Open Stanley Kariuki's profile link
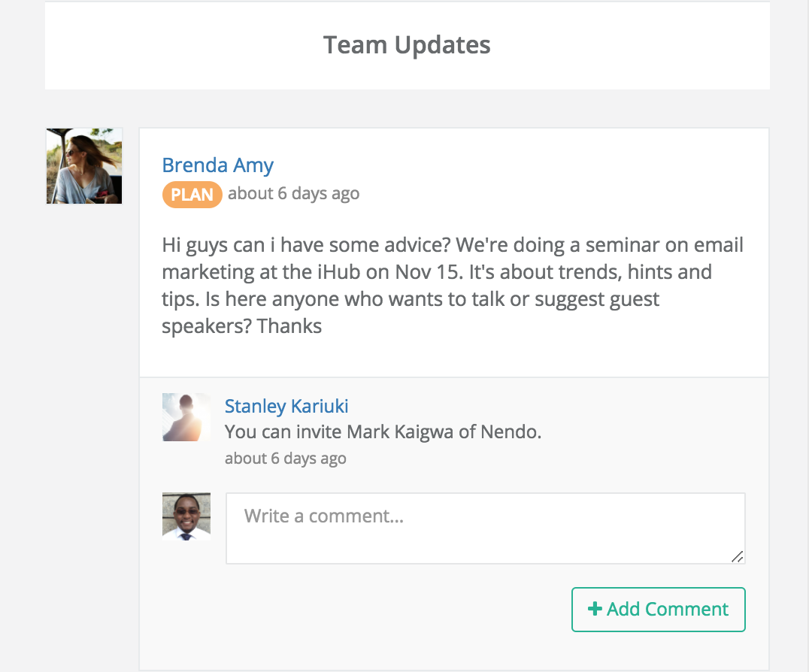The height and width of the screenshot is (672, 809). 286,406
